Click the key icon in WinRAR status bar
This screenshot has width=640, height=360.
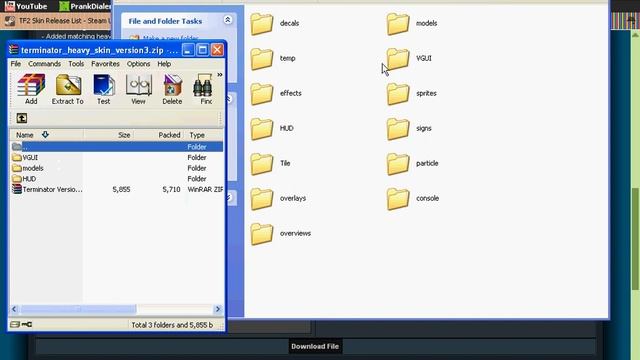tap(27, 324)
